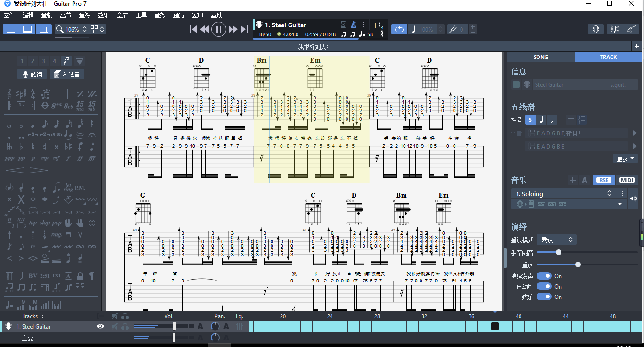The width and height of the screenshot is (644, 347).
Task: Click the padlock lock icon
Action: coord(80,276)
